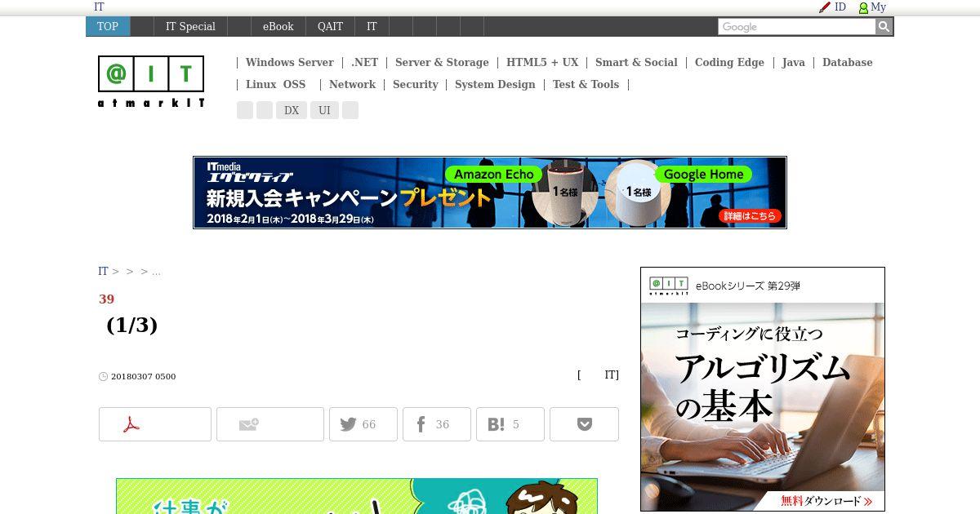Go to Network category
This screenshot has width=980, height=514.
(x=352, y=85)
